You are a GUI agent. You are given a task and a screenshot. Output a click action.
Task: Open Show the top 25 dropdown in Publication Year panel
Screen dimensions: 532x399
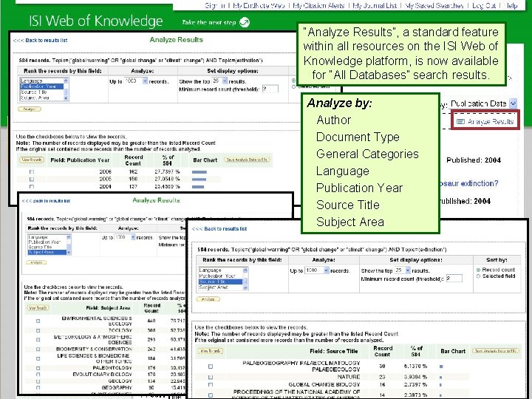225,81
